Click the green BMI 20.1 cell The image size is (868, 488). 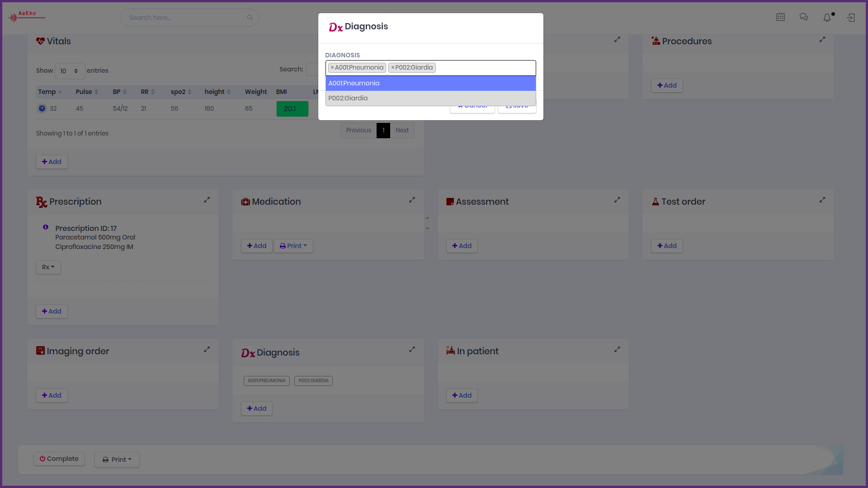click(292, 109)
